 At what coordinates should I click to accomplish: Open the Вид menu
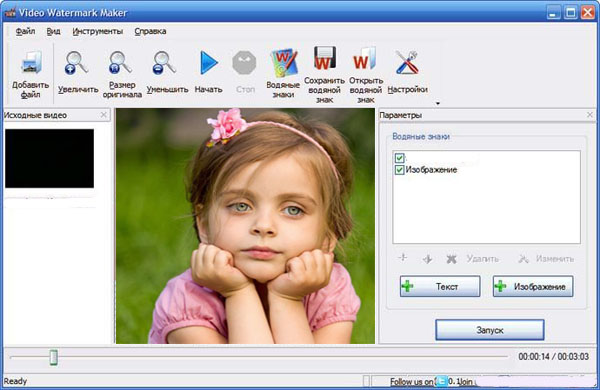pos(54,31)
